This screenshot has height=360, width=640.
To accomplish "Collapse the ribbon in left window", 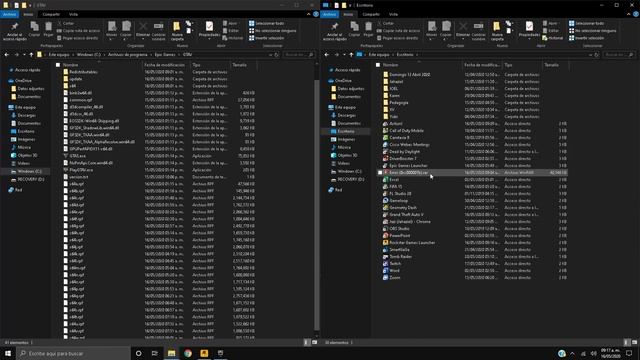I will pos(309,14).
